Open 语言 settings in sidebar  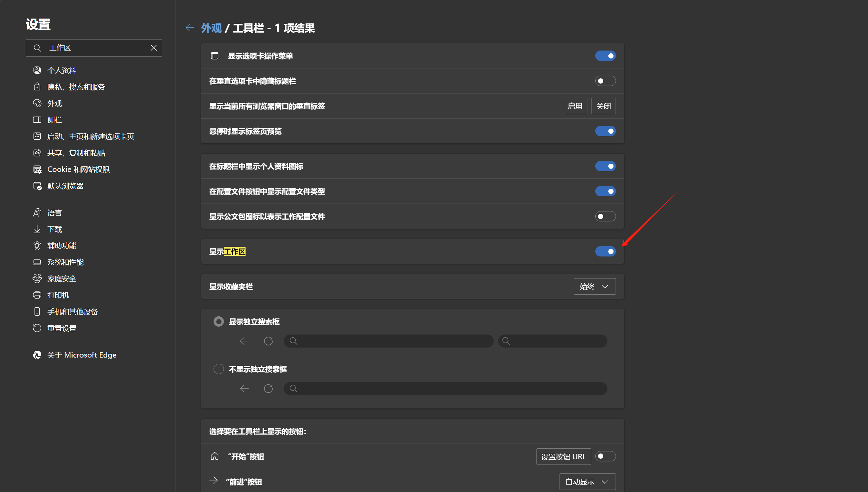click(x=55, y=212)
